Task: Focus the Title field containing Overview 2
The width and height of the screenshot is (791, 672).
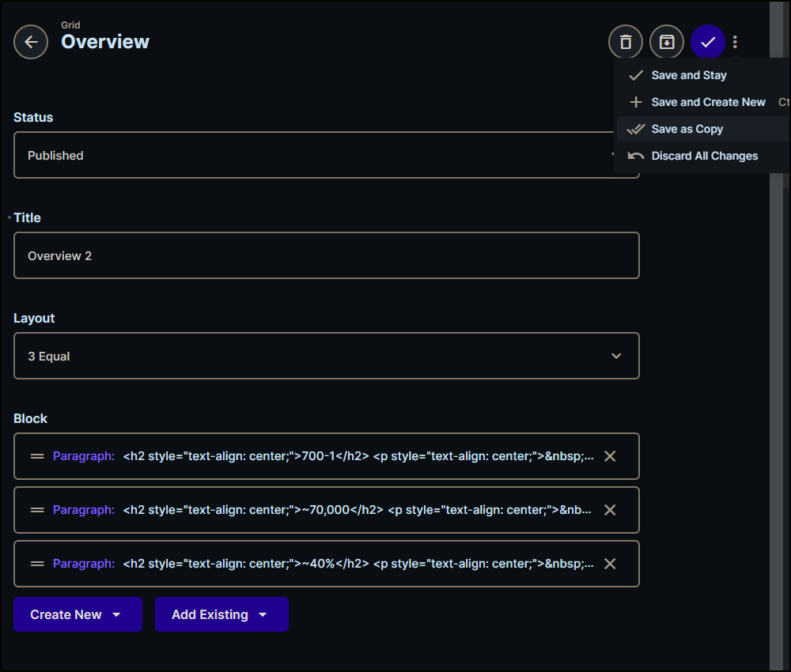Action: click(327, 255)
